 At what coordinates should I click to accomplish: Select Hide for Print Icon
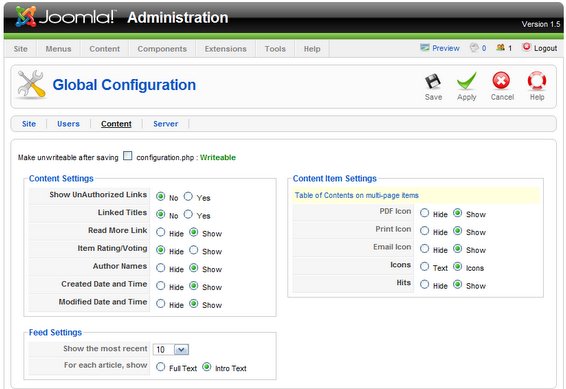424,231
